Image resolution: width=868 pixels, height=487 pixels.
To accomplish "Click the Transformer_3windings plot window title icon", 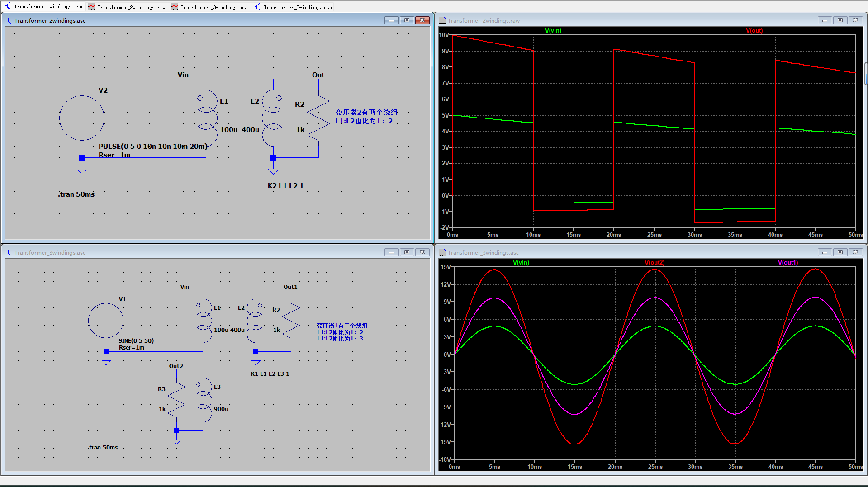I will [x=442, y=252].
